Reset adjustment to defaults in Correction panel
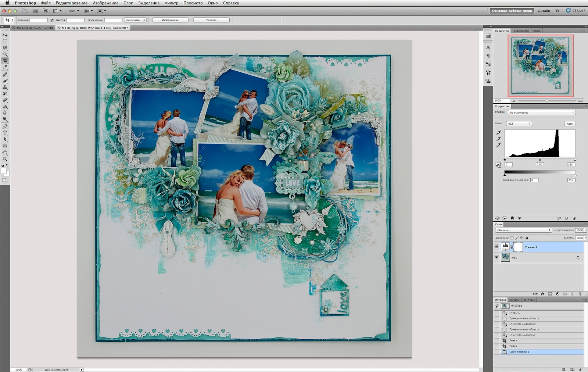 [x=566, y=218]
